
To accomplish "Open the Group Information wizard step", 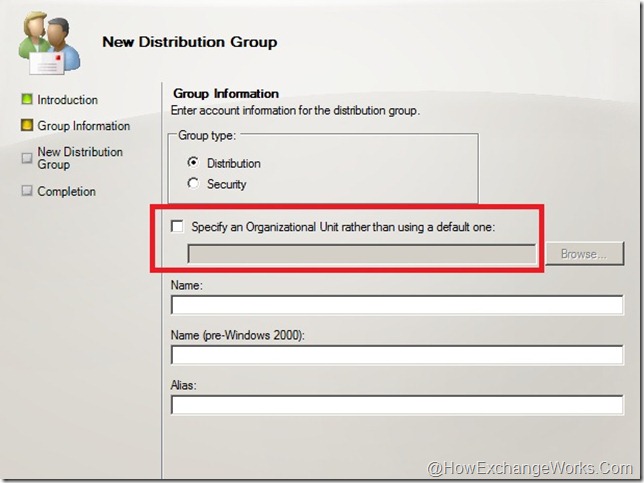I will [83, 126].
